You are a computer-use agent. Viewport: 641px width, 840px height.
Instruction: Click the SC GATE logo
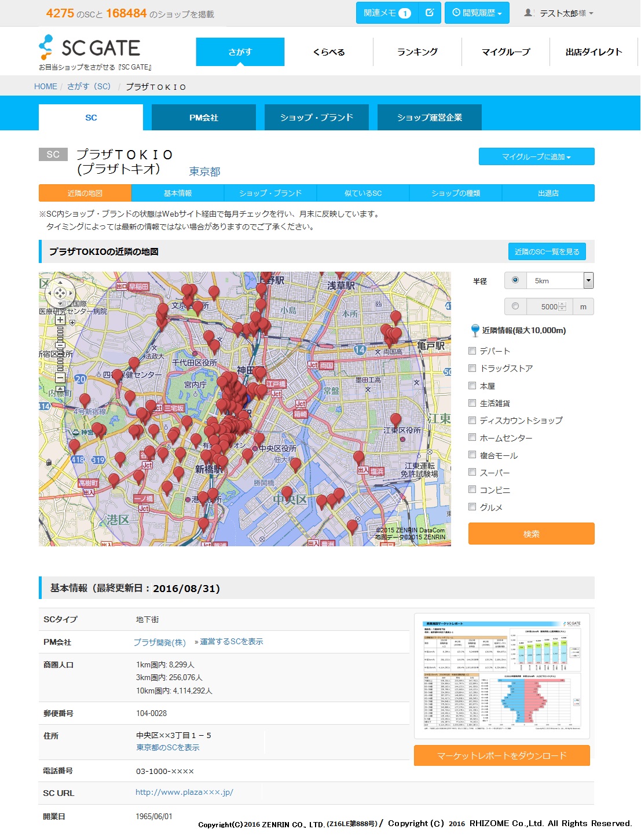(90, 48)
